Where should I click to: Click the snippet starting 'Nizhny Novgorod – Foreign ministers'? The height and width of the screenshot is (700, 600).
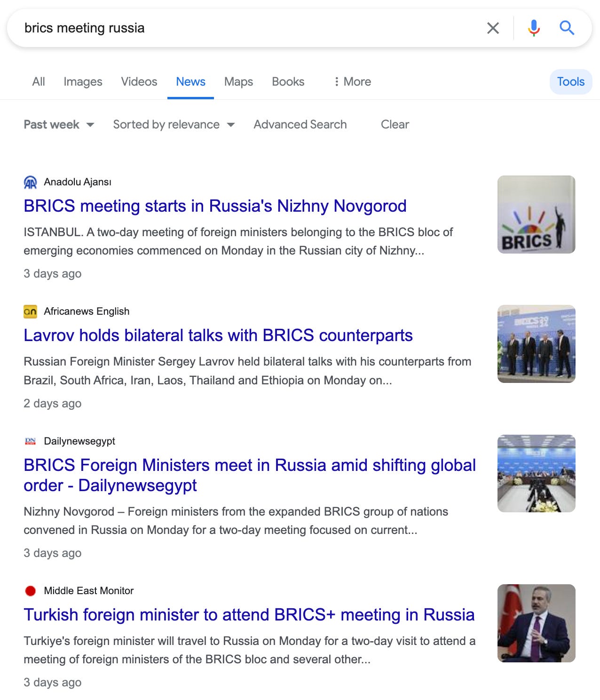pos(236,521)
